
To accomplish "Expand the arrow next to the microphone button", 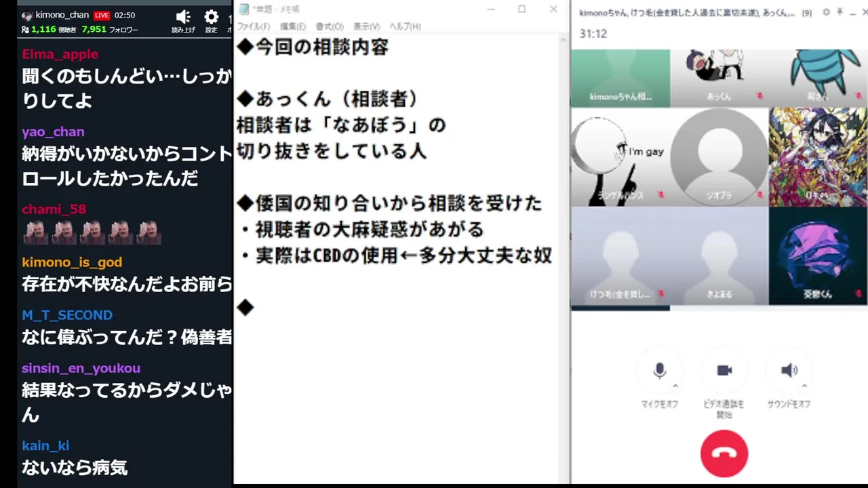I will [675, 386].
